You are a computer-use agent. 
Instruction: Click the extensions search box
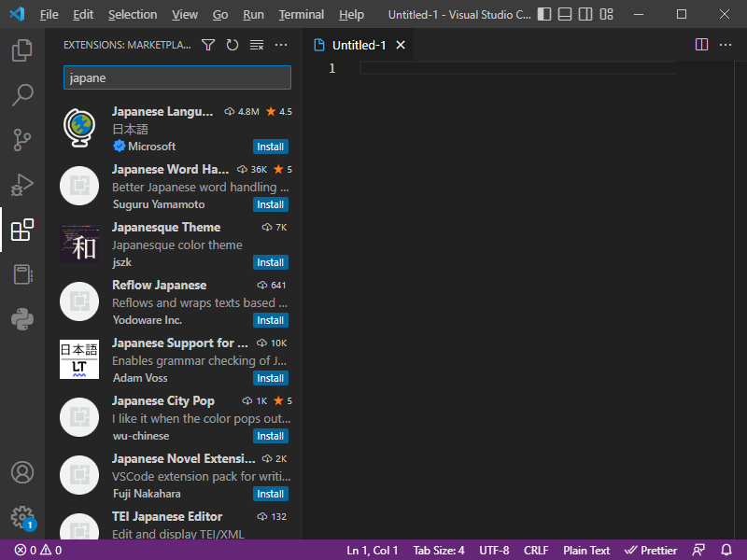[x=177, y=77]
